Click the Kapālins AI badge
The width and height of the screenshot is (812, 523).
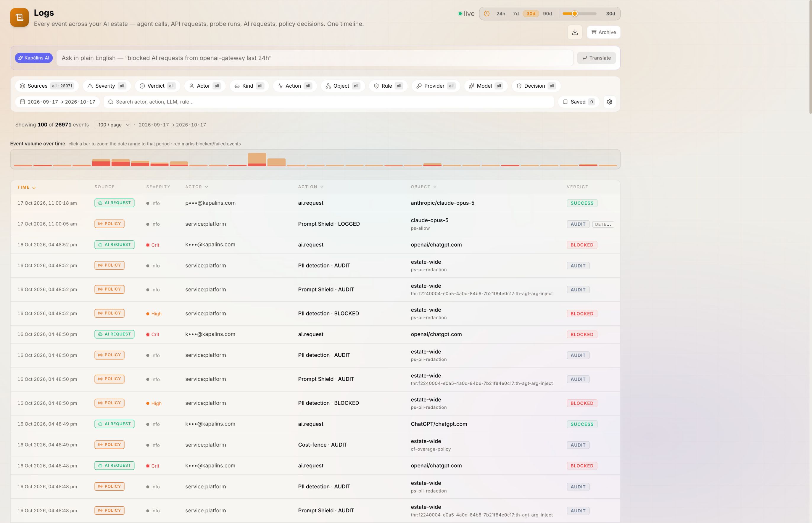point(34,58)
